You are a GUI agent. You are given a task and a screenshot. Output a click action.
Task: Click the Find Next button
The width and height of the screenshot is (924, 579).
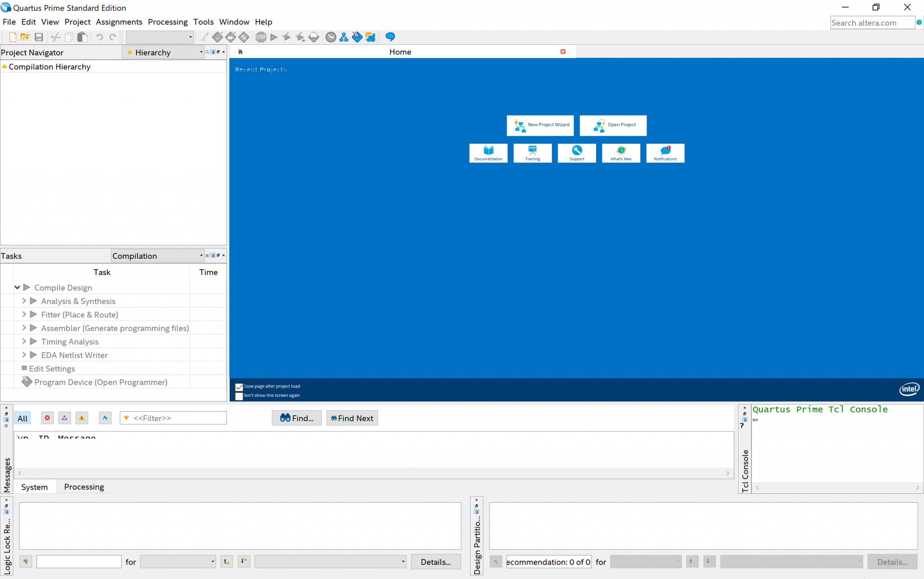(x=352, y=418)
